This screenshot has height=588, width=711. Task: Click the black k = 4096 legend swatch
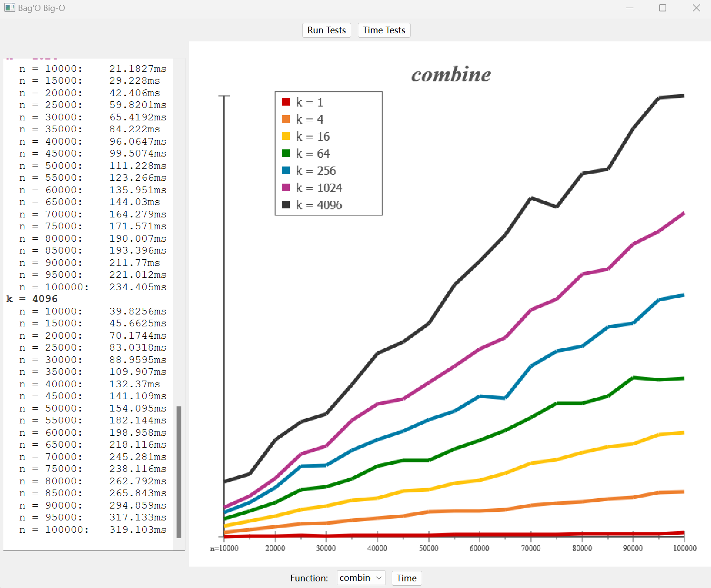click(x=286, y=205)
